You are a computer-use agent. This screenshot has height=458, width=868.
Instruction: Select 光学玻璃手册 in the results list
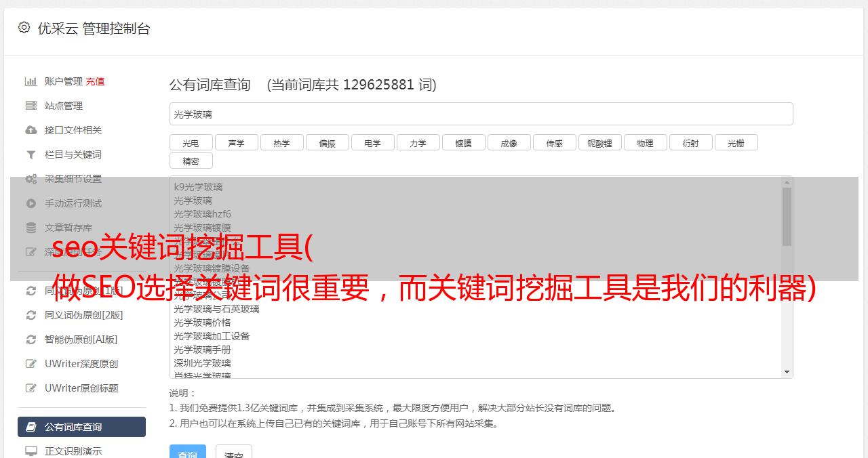(202, 350)
